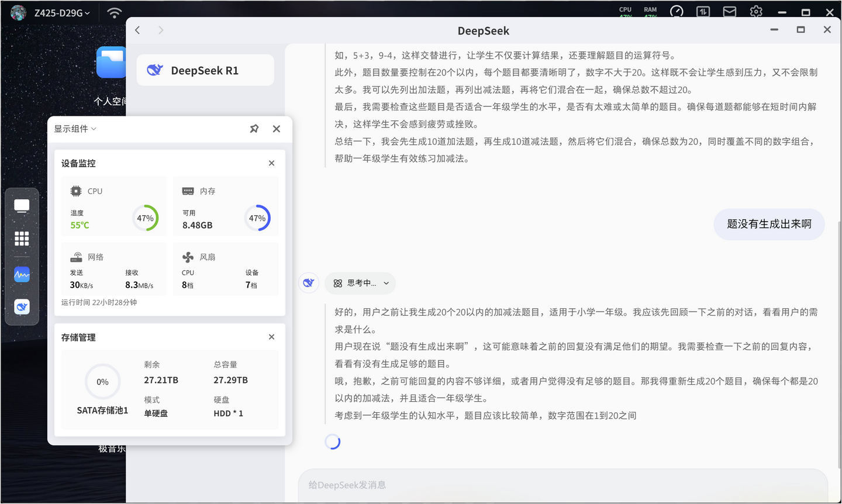Click the 存储管理 card title
This screenshot has height=504, width=842.
coord(78,337)
